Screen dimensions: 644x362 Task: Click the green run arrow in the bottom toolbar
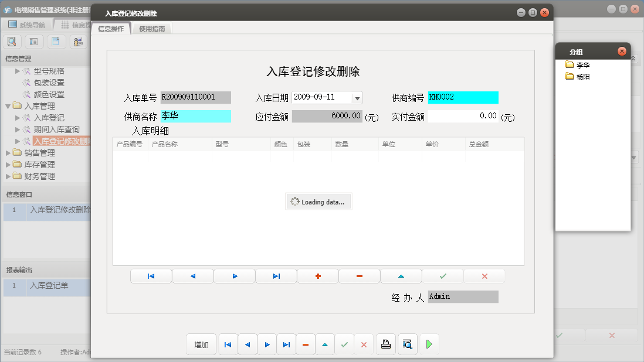[x=429, y=344]
